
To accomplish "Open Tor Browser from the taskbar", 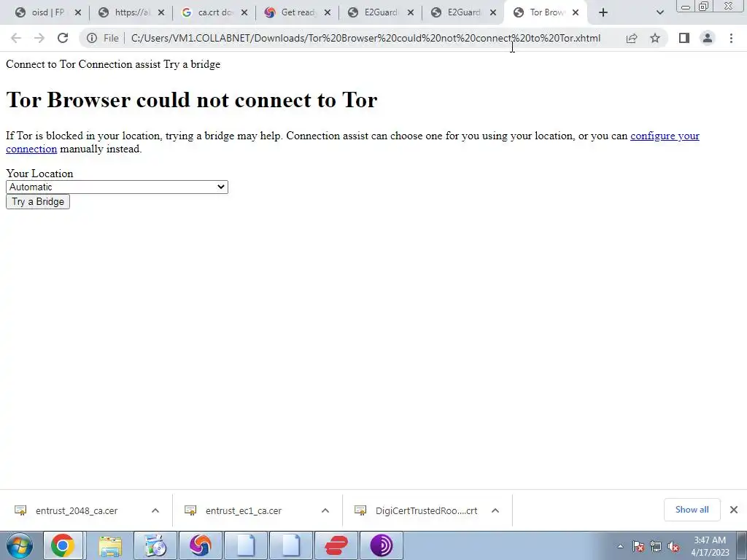I will coord(382,545).
